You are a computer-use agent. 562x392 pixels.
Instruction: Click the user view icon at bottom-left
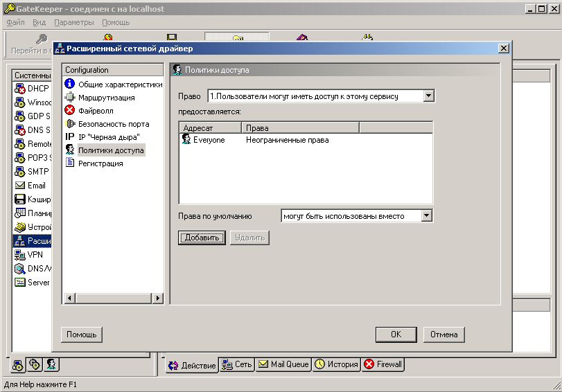(x=51, y=364)
